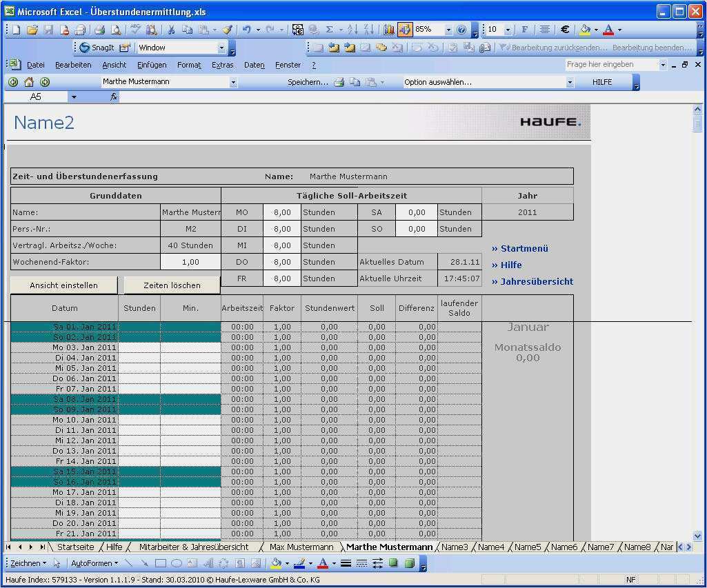Viewport: 707px width, 588px height.
Task: Expand the 85% zoom dropdown
Action: [x=448, y=30]
